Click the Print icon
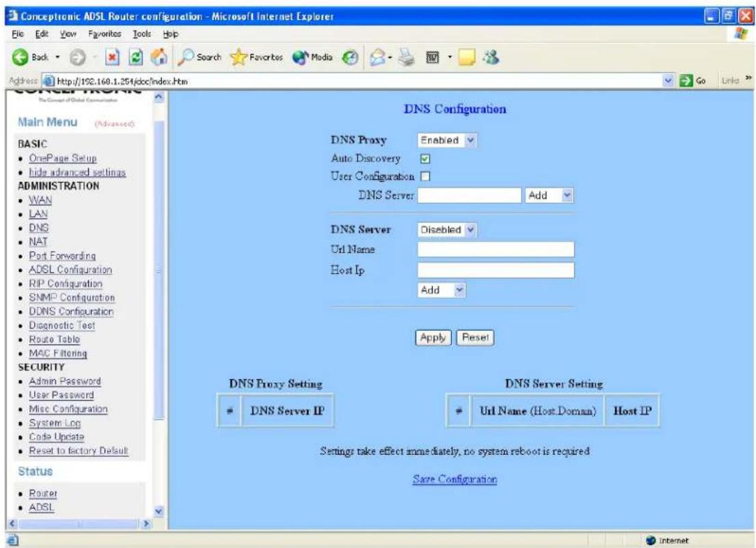Viewport: 756px width, 548px height. click(407, 57)
